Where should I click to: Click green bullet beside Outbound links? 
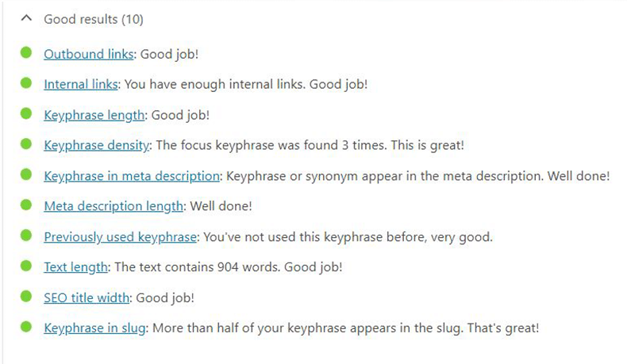[26, 53]
